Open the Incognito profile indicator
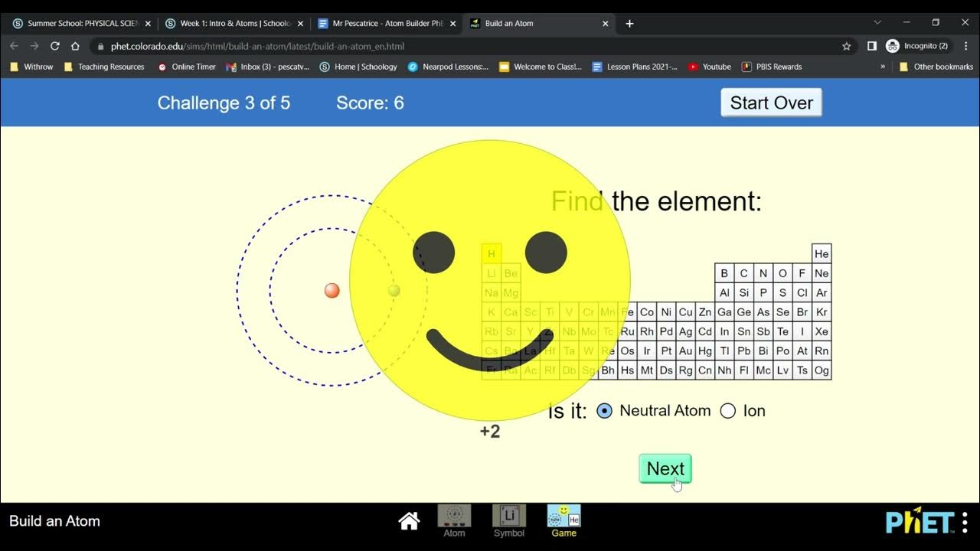 918,46
